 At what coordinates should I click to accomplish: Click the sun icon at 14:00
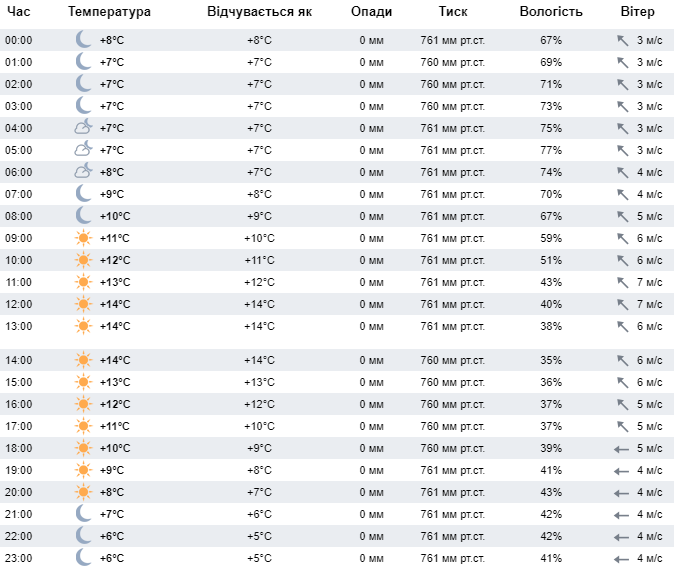[x=83, y=360]
